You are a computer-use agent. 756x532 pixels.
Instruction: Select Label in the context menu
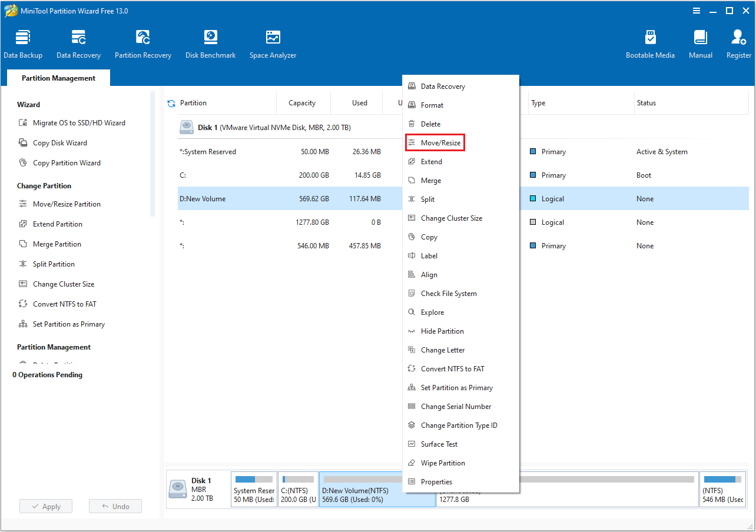click(x=461, y=256)
